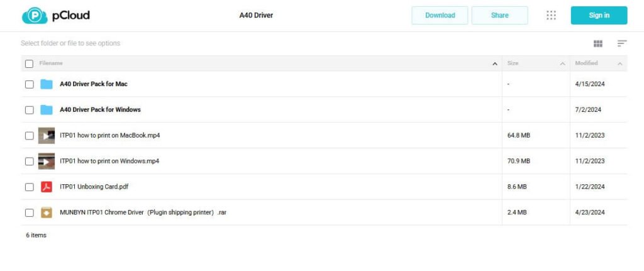This screenshot has width=644, height=271.
Task: Tick checkbox for MUNBYN ITP01 Chrome Driver rar
Action: (x=29, y=213)
